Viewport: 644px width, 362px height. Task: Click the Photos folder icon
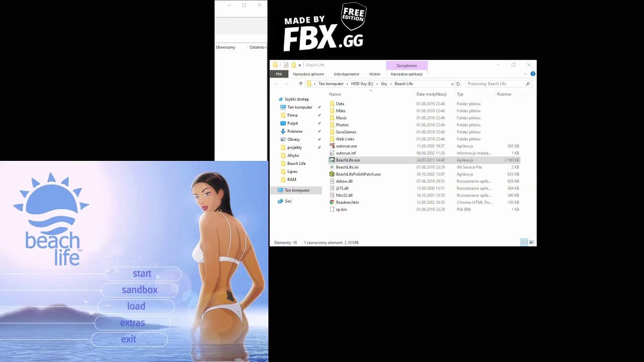(332, 125)
